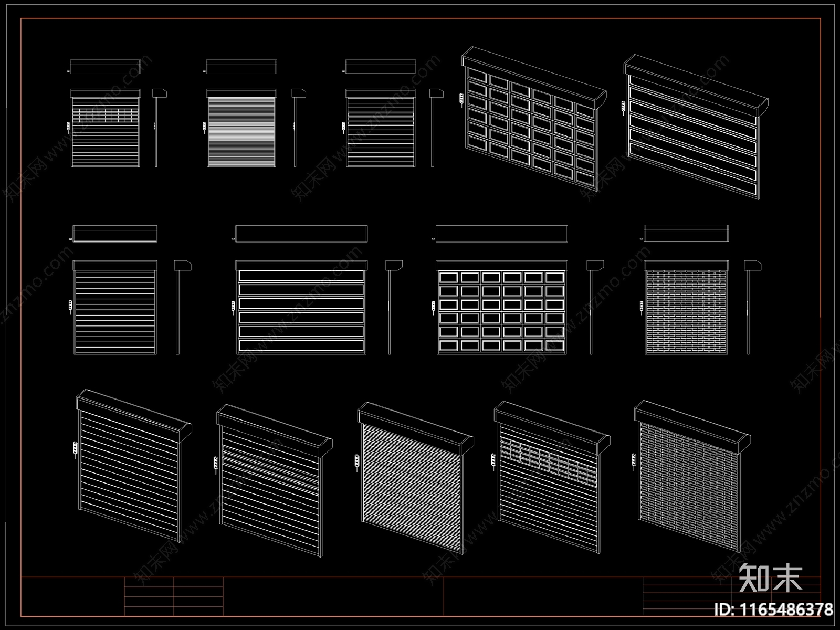Select side profile beside brick-pattern grille elevation
Image resolution: width=840 pixels, height=630 pixels.
pyautogui.click(x=752, y=307)
